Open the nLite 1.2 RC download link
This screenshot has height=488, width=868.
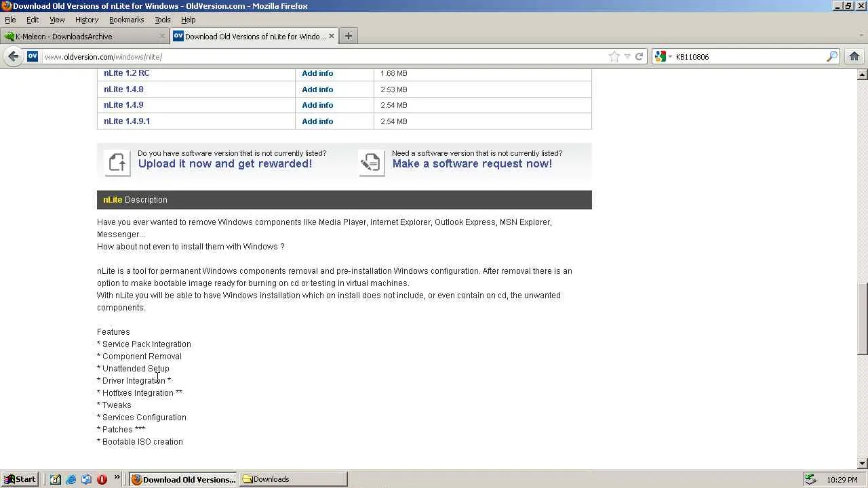coord(127,73)
